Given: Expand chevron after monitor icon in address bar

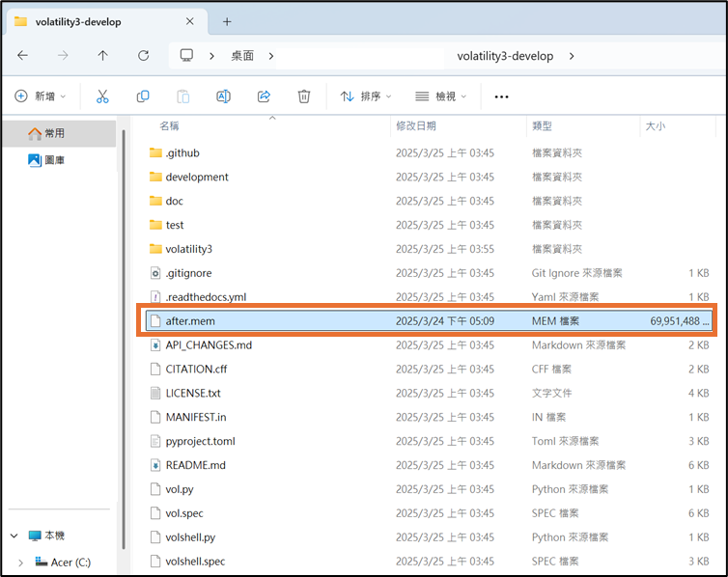Looking at the screenshot, I should click(x=212, y=56).
